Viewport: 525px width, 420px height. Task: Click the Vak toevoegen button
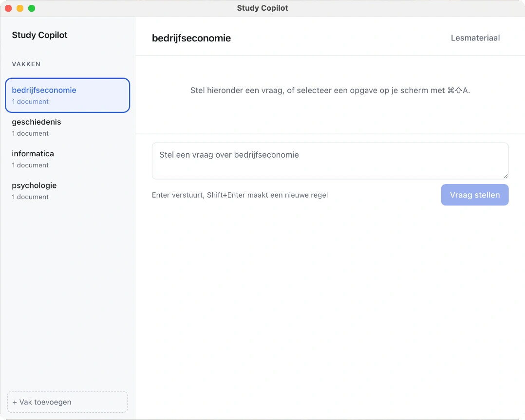coord(67,402)
